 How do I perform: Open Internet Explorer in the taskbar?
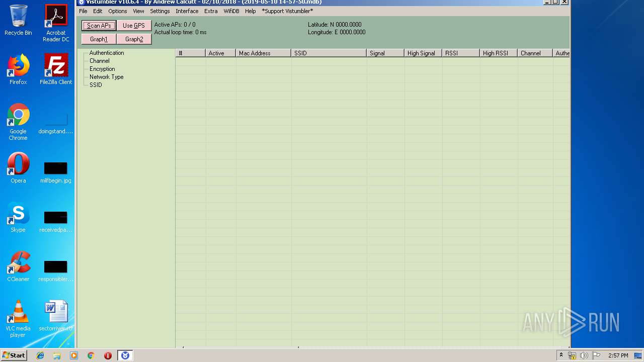40,355
